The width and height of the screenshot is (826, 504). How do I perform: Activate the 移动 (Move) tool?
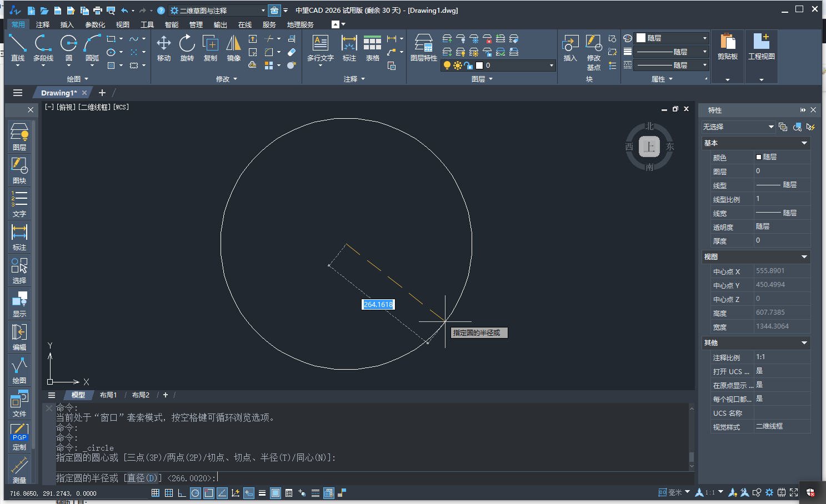pyautogui.click(x=164, y=48)
